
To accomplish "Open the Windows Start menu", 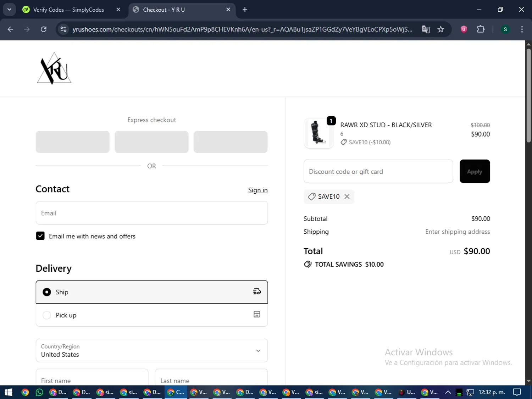I will (8, 392).
